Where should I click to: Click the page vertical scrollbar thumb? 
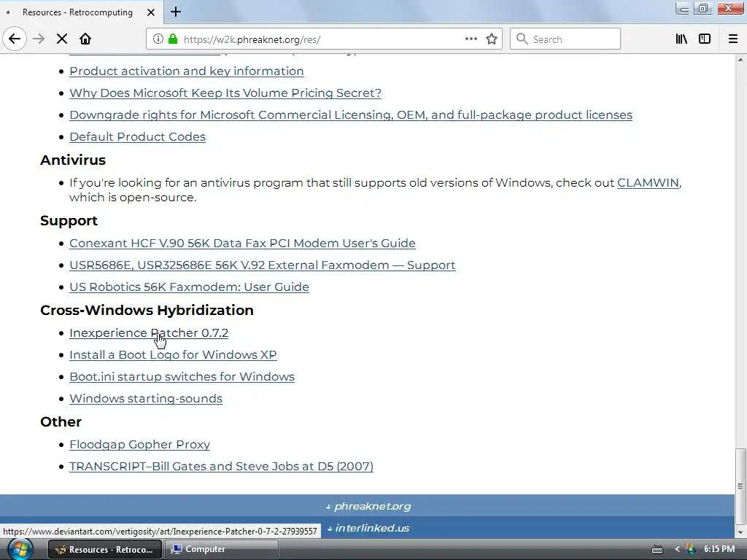740,486
